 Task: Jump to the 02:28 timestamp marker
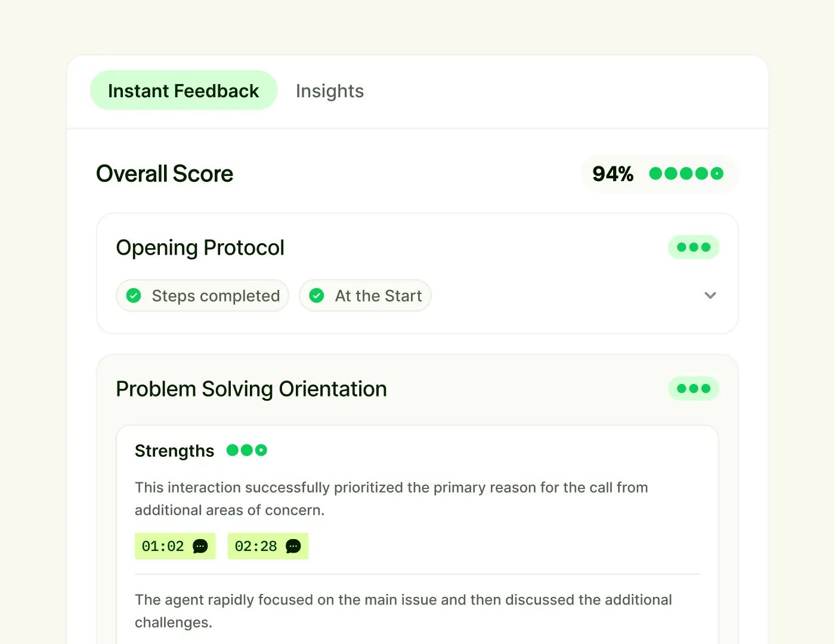pos(268,546)
